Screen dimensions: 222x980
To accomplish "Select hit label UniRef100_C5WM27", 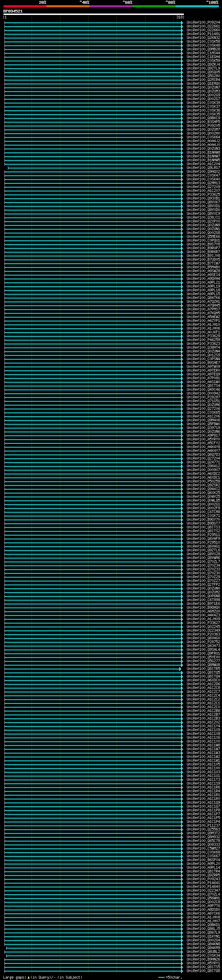I will pyautogui.click(x=203, y=848).
